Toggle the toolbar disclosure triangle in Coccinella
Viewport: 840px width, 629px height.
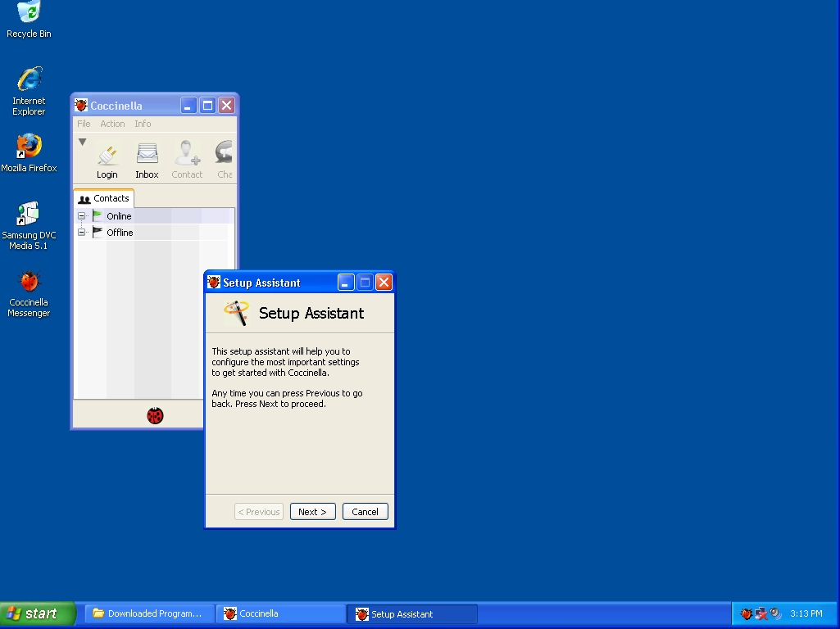82,142
